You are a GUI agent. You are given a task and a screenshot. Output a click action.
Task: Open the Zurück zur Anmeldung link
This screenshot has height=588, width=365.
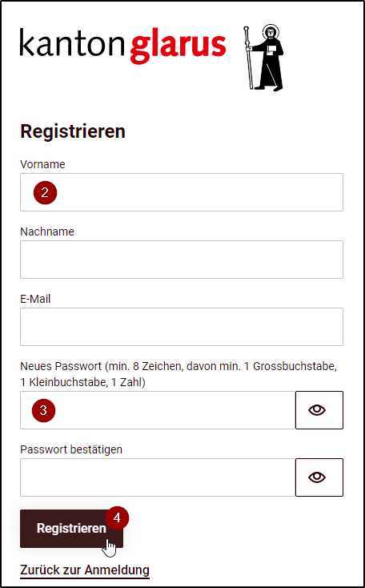point(85,570)
